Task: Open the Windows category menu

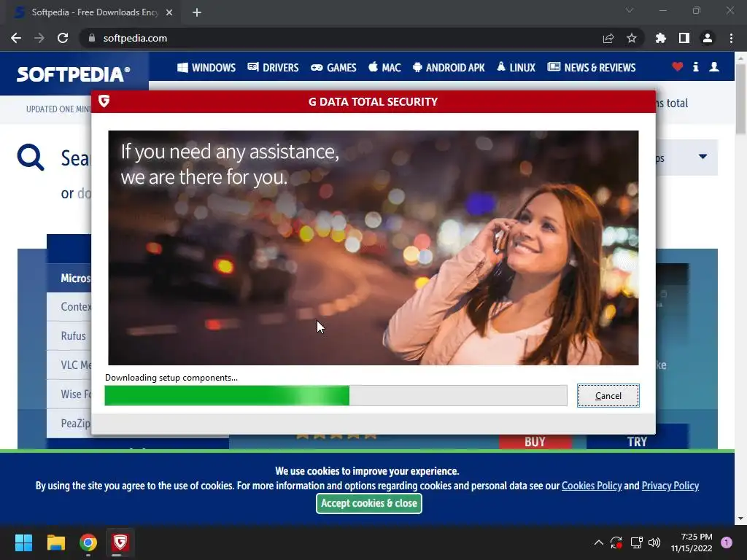Action: click(206, 68)
